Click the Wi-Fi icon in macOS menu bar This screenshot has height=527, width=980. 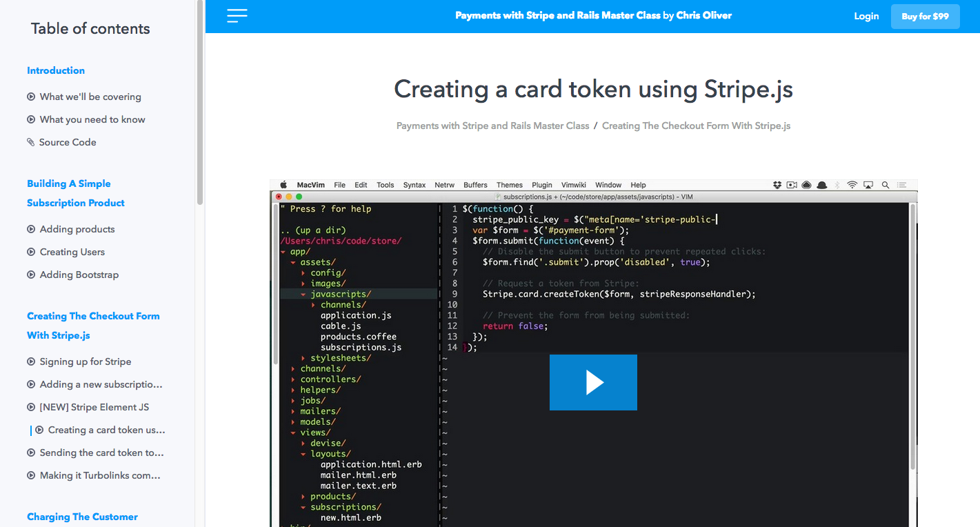(x=852, y=185)
